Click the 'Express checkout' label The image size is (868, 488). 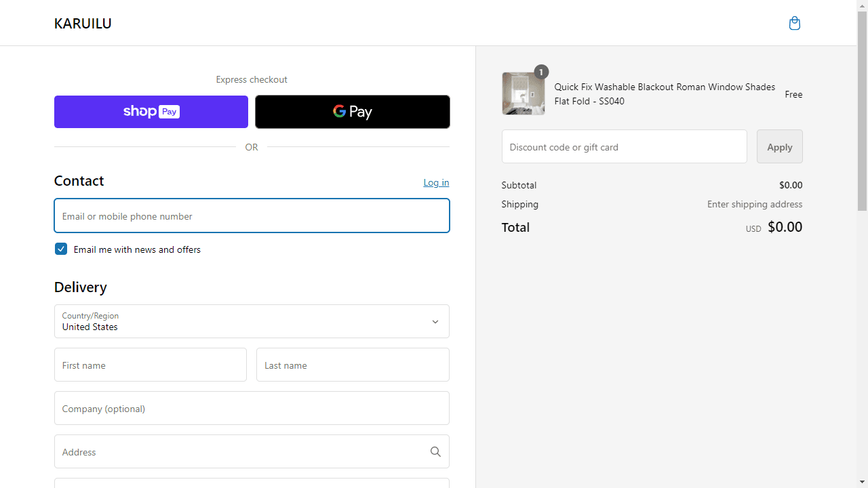coord(252,79)
